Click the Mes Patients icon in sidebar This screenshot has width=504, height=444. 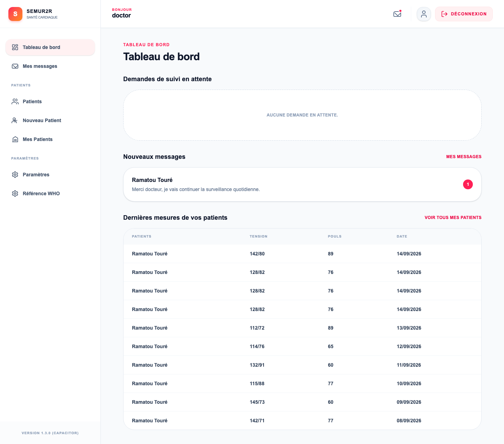pyautogui.click(x=15, y=139)
